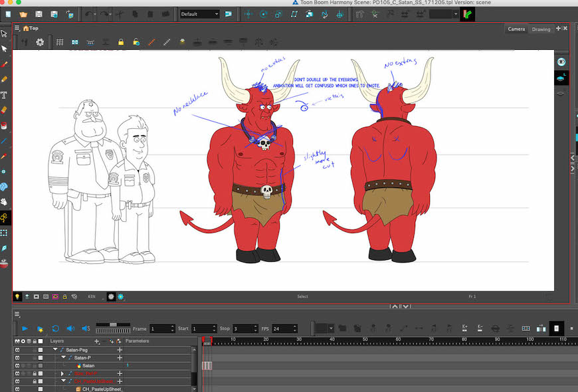578x392 pixels.
Task: Select the Scale tool in top toolbar
Action: [278, 15]
